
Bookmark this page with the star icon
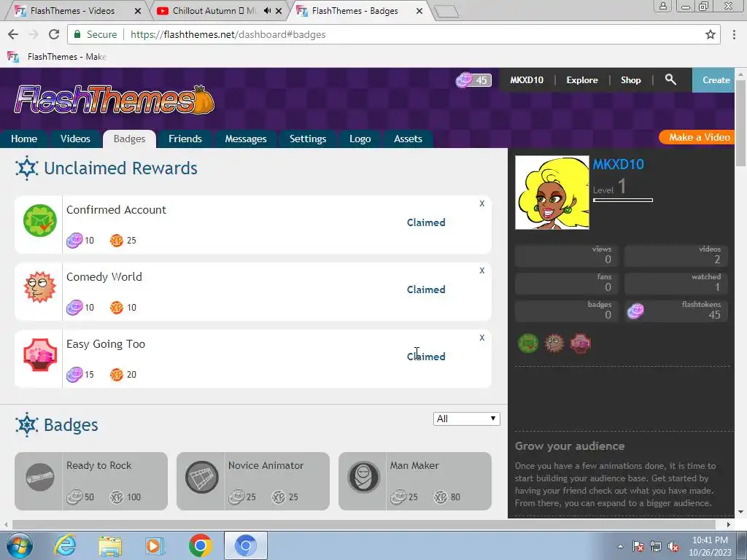pos(711,34)
